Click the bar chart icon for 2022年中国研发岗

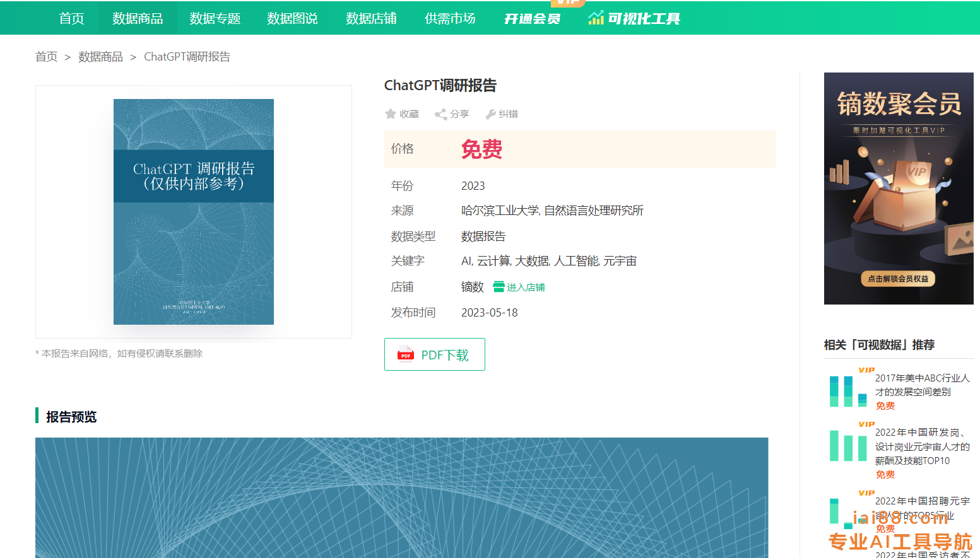[x=848, y=445]
